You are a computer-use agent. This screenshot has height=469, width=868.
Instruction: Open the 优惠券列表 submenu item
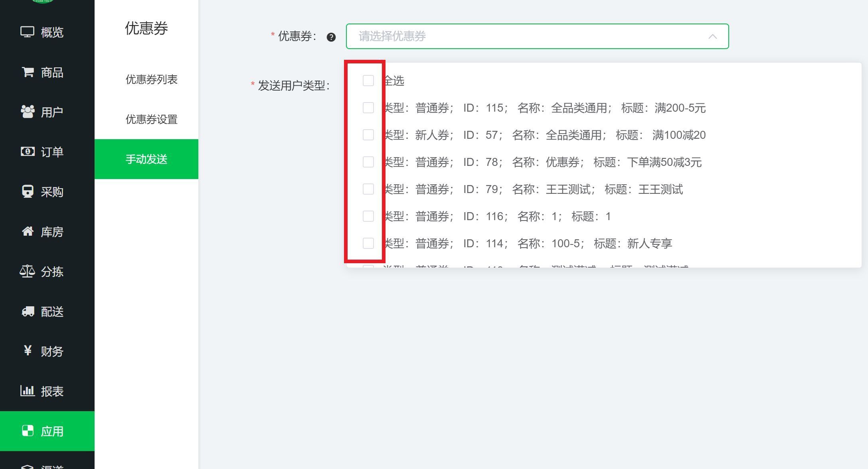(151, 79)
